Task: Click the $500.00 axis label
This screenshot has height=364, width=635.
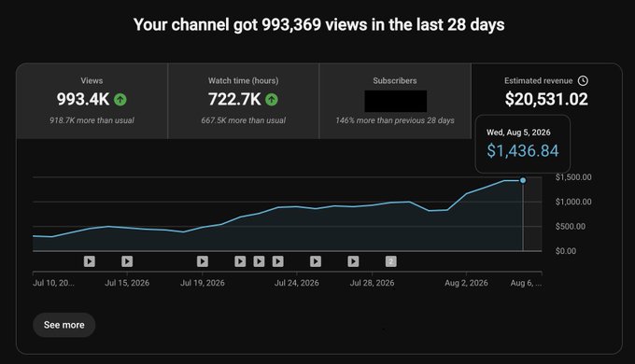Action: [571, 227]
